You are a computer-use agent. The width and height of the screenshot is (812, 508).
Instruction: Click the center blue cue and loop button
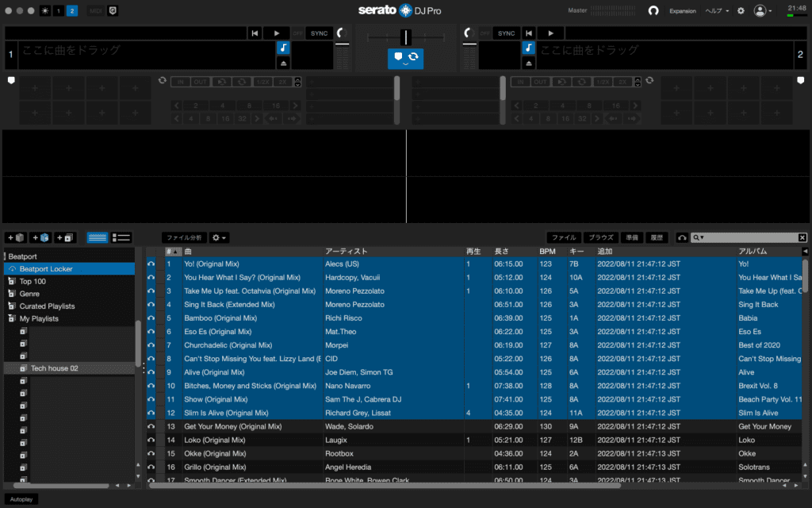(x=405, y=58)
